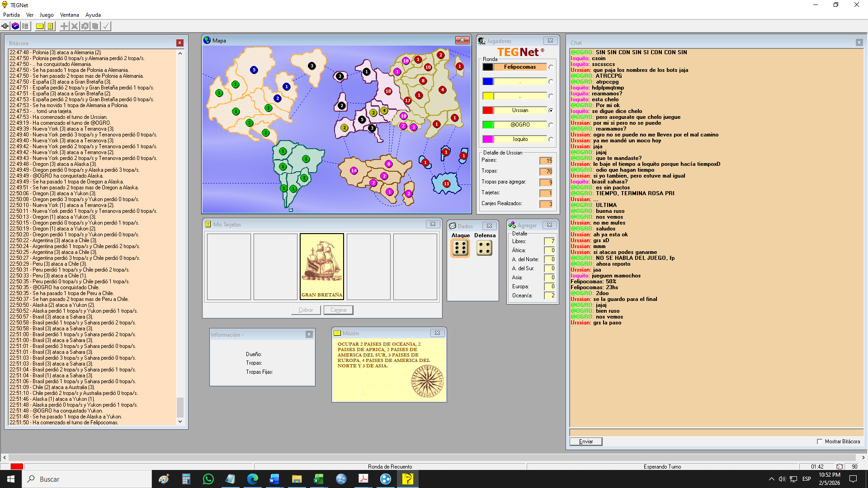Select the Gran Bretaña ship card
Viewport: 868px width, 488px height.
pyautogui.click(x=321, y=266)
